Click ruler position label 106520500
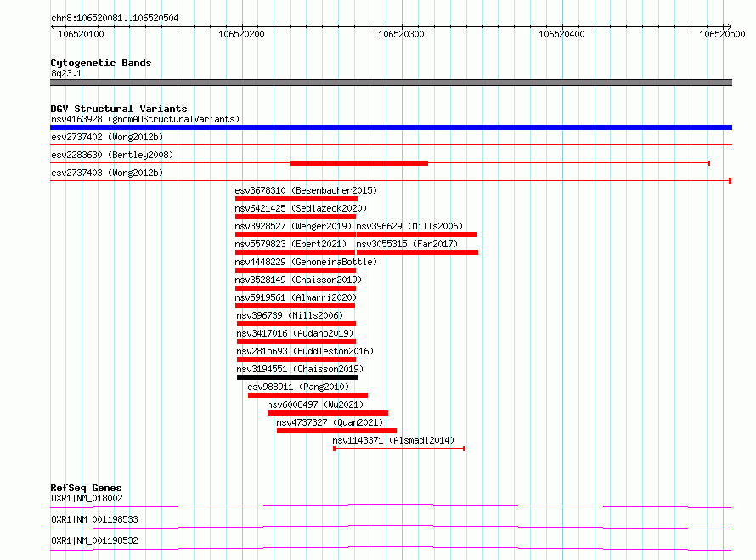Viewport: 756px width, 560px height. [722, 34]
